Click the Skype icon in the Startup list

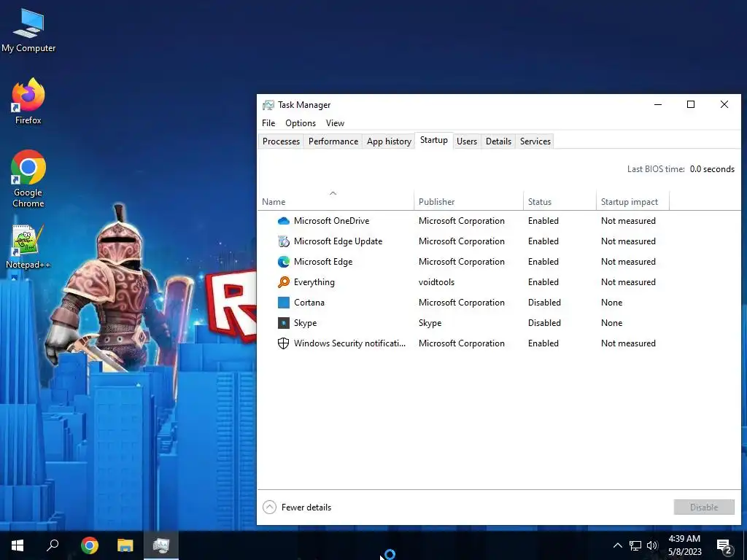(284, 323)
